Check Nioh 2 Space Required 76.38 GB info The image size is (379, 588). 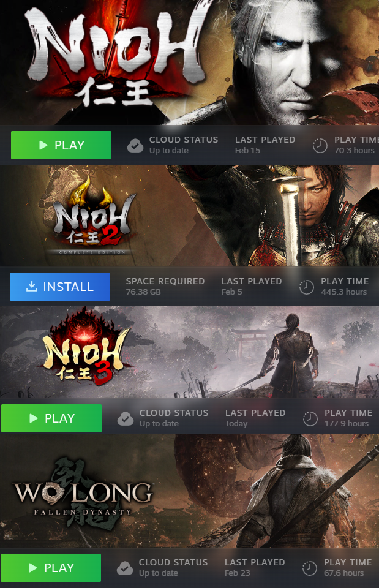point(165,287)
